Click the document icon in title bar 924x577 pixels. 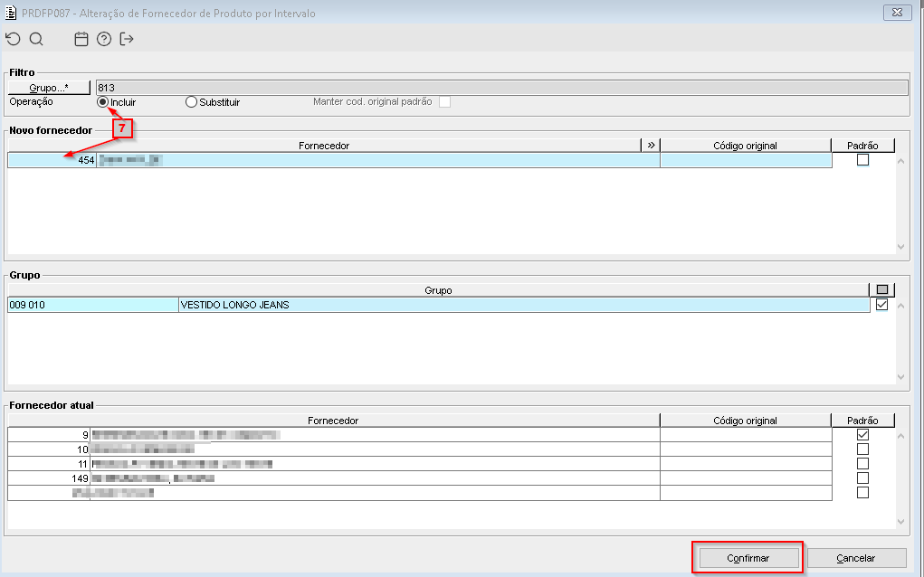[x=11, y=13]
